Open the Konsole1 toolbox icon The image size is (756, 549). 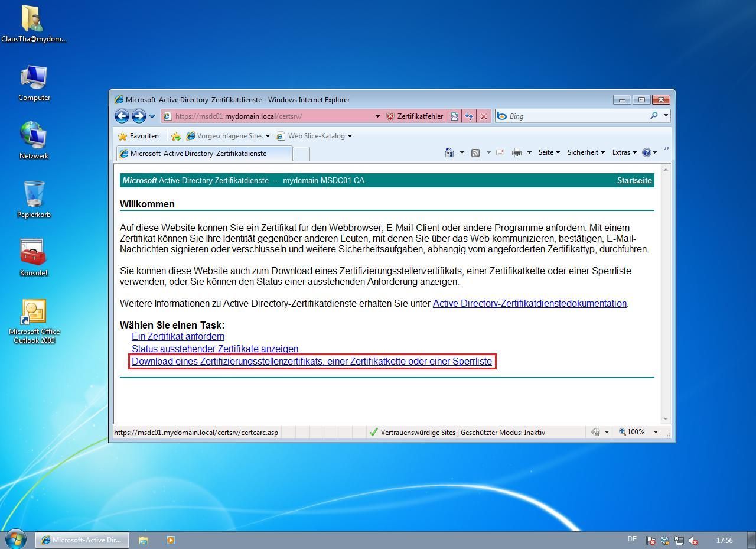pos(34,258)
